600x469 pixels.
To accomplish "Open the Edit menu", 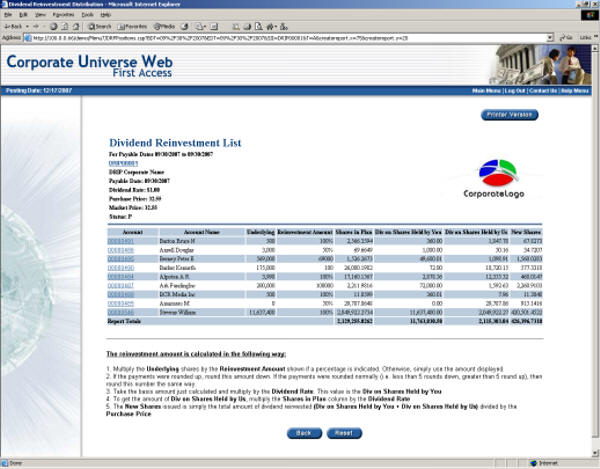I will point(23,15).
